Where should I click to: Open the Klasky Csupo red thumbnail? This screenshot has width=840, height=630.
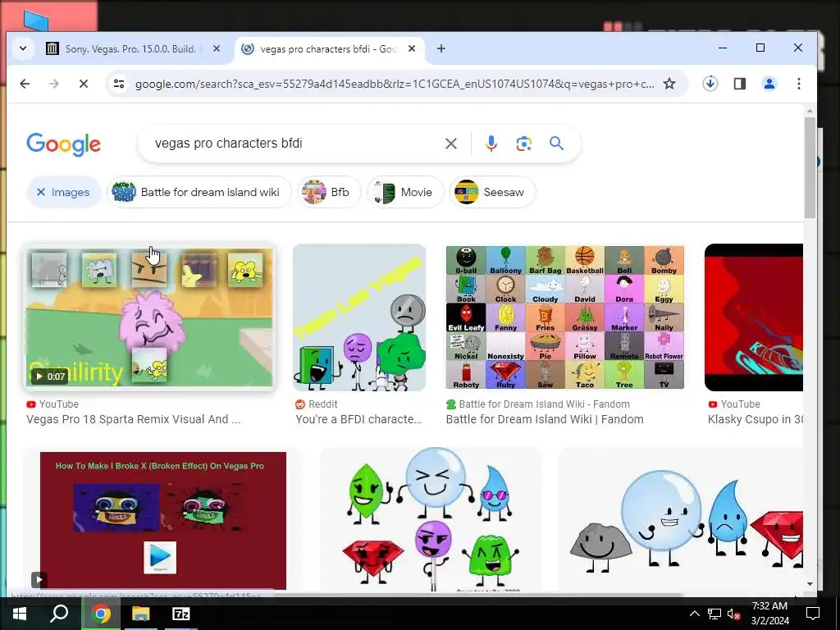[753, 317]
